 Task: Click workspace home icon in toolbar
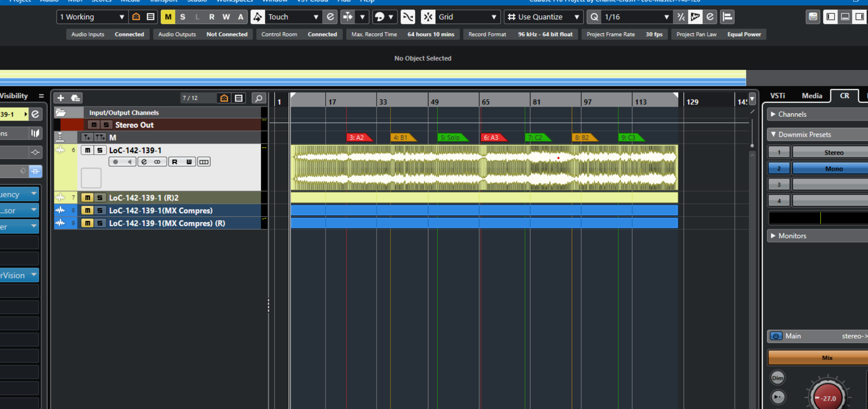136,17
